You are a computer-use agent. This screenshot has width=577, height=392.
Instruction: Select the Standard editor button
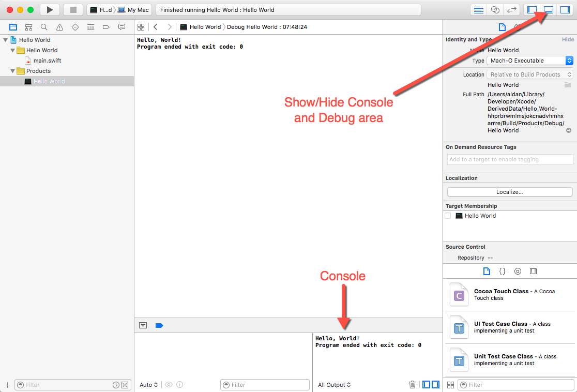478,10
